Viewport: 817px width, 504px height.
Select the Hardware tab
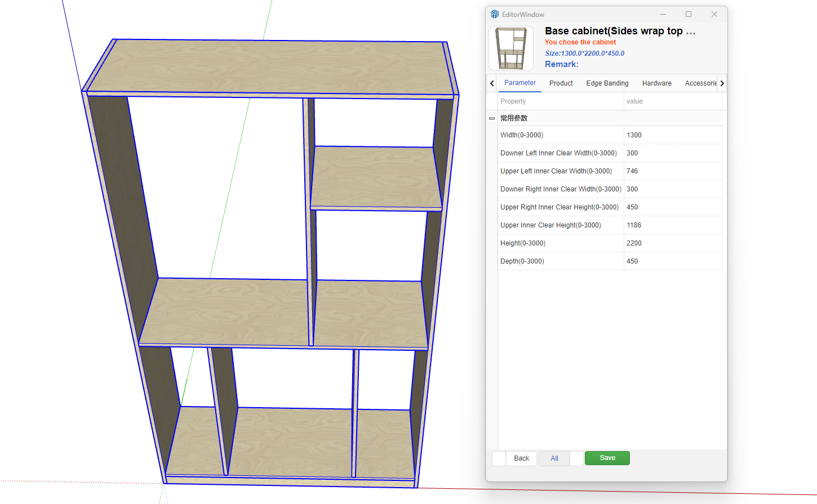656,83
